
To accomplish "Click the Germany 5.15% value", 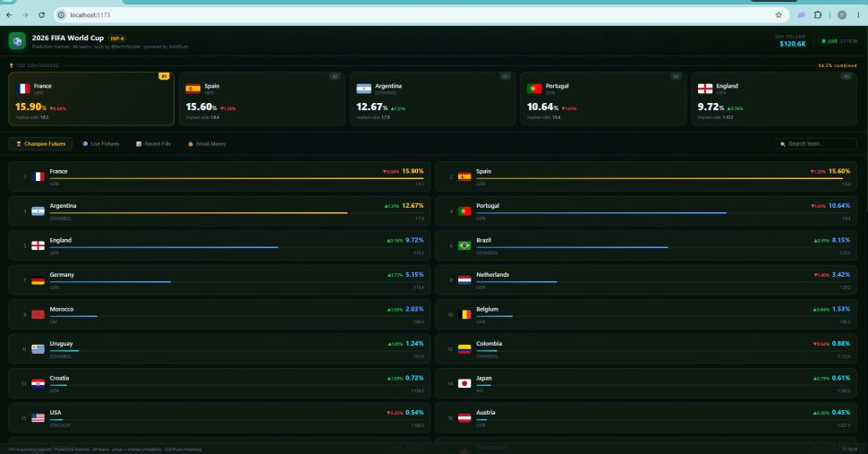I will [x=414, y=275].
